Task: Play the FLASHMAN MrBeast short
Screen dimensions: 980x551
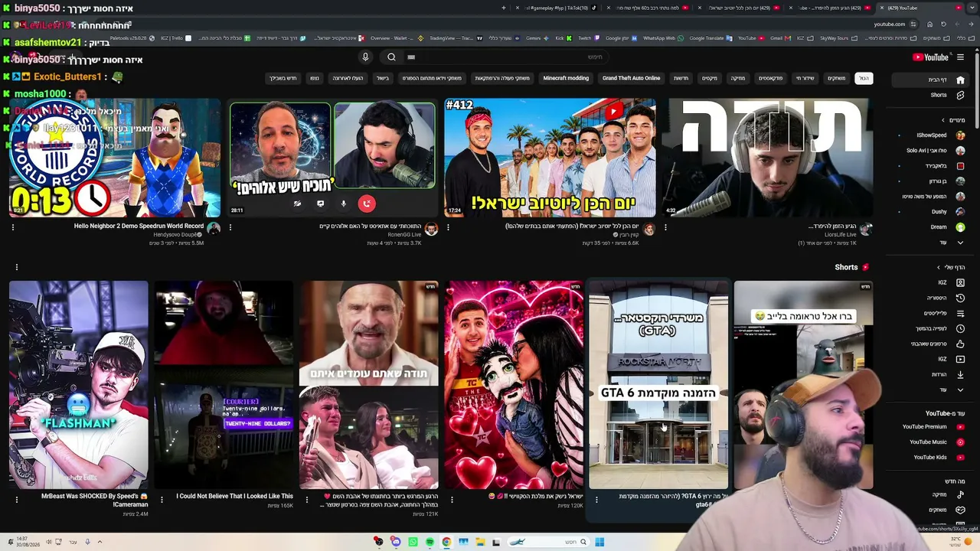Action: [x=79, y=385]
